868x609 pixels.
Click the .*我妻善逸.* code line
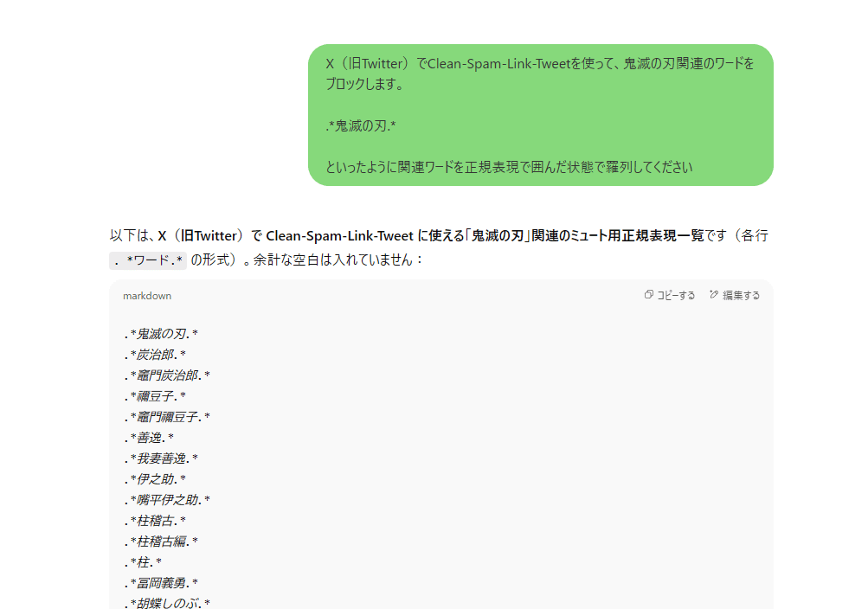click(161, 458)
